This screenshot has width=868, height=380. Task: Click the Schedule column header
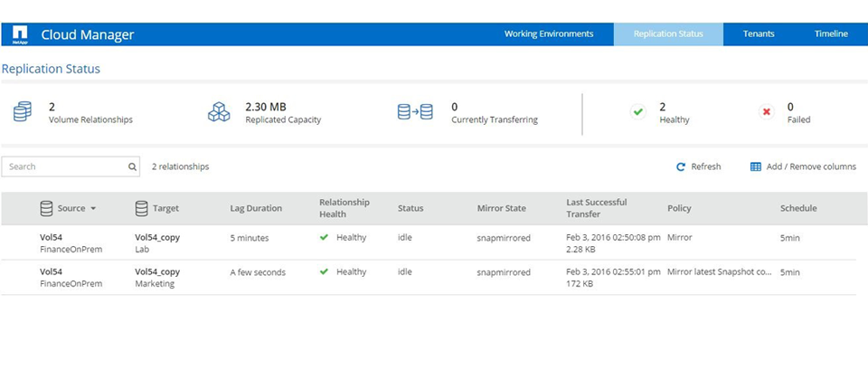pos(798,209)
